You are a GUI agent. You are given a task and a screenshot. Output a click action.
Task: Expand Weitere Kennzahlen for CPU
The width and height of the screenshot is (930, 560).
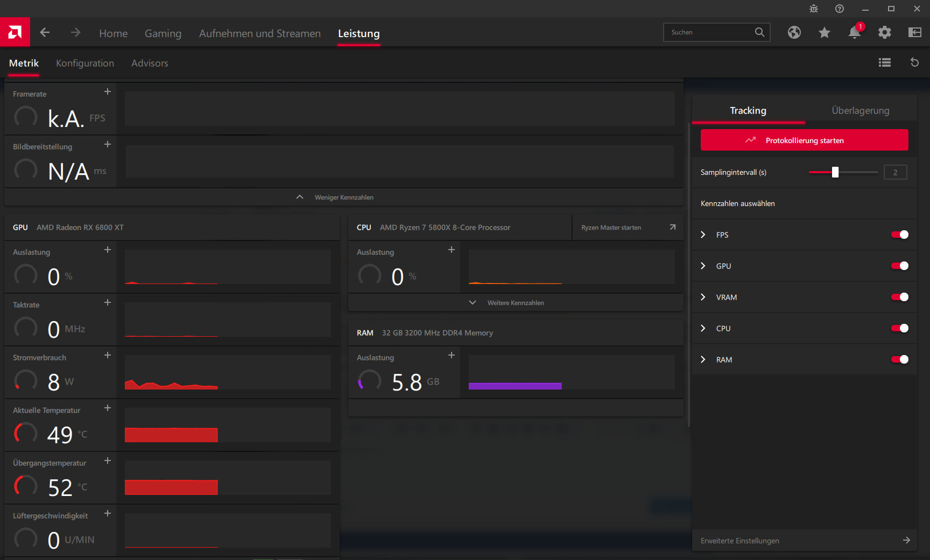[x=516, y=302]
